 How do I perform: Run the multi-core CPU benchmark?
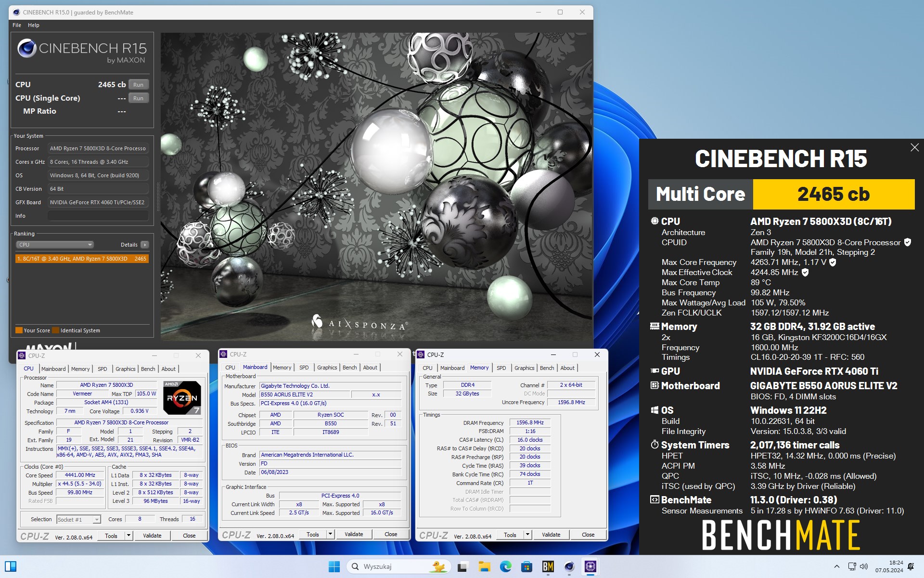tap(139, 85)
